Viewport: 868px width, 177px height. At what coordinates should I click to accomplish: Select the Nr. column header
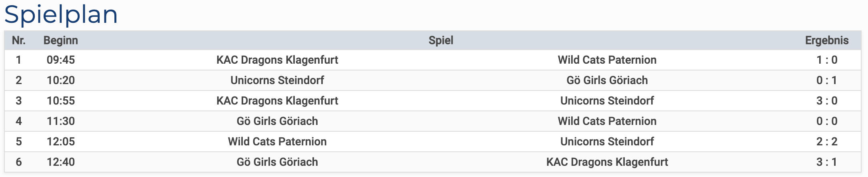point(19,40)
